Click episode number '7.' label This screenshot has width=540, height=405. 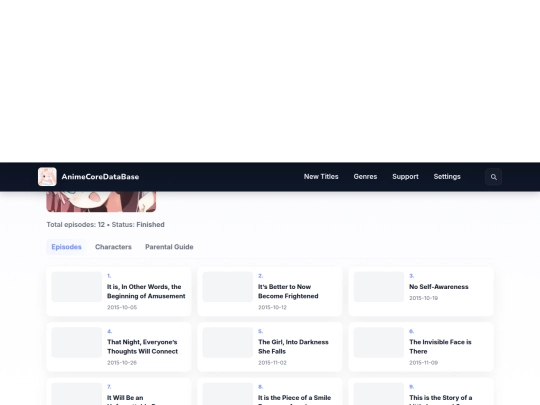coord(109,387)
